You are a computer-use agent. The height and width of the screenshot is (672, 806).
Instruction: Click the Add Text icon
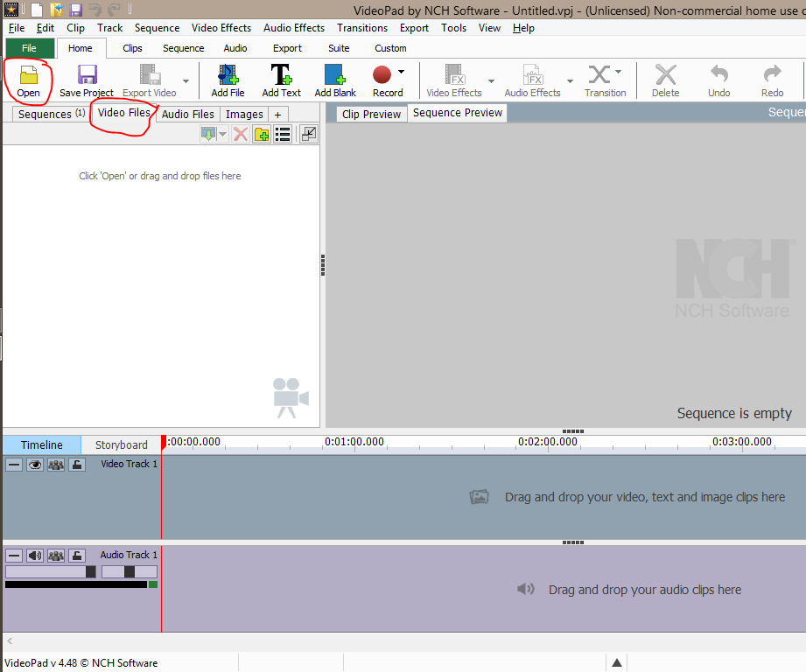point(281,74)
